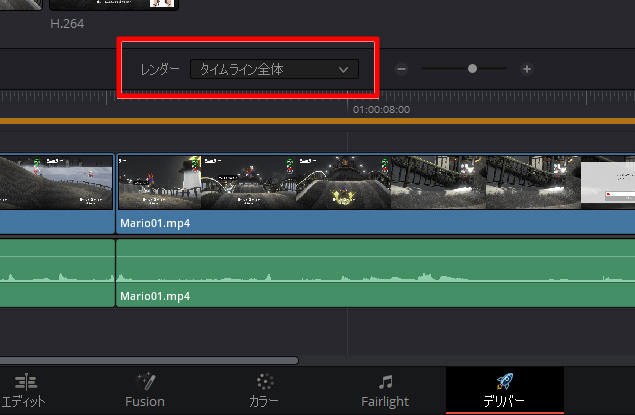Click the timeline zoom slider handle
The height and width of the screenshot is (415, 635).
pos(472,69)
